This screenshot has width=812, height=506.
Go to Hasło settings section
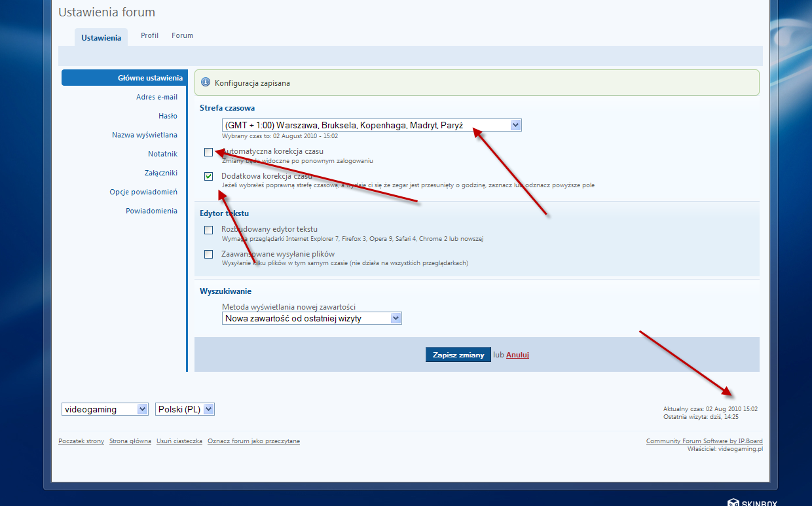pyautogui.click(x=168, y=116)
